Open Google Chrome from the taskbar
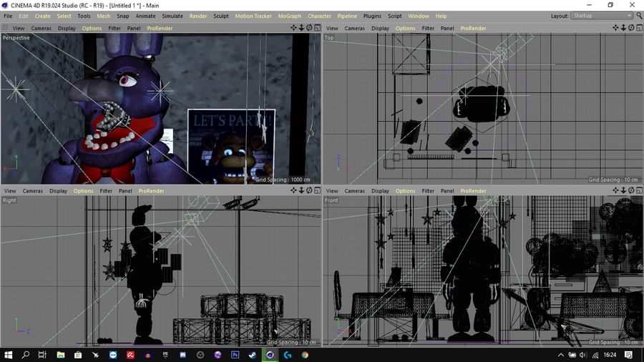Viewport: 644px width, 362px height. 305,355
